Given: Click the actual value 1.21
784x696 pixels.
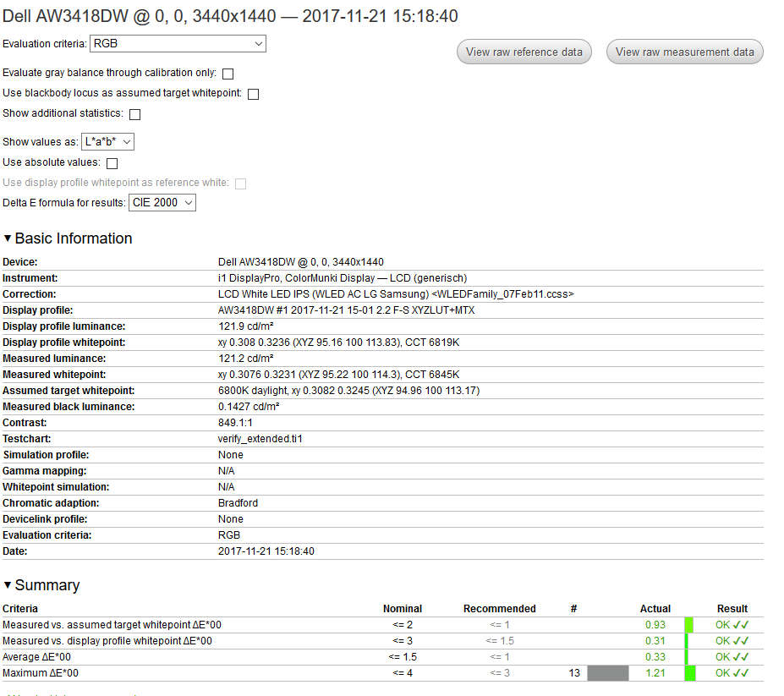Looking at the screenshot, I should tap(655, 673).
